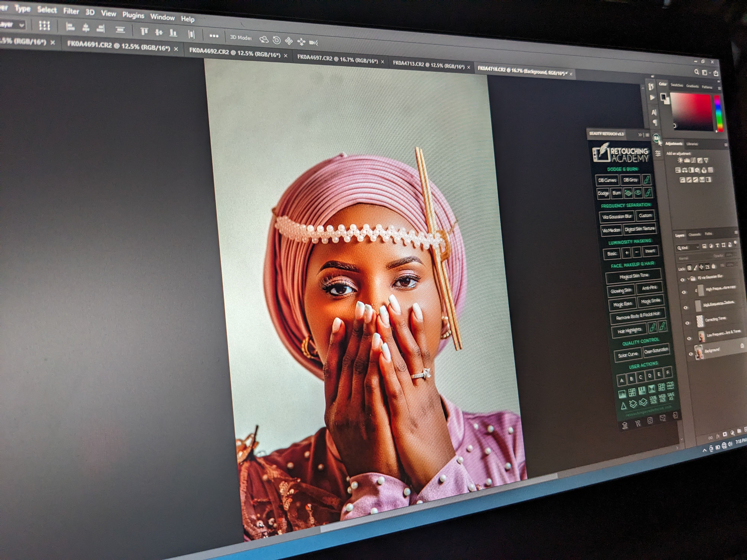Click the DB Curves button
The height and width of the screenshot is (560, 747).
pos(607,180)
